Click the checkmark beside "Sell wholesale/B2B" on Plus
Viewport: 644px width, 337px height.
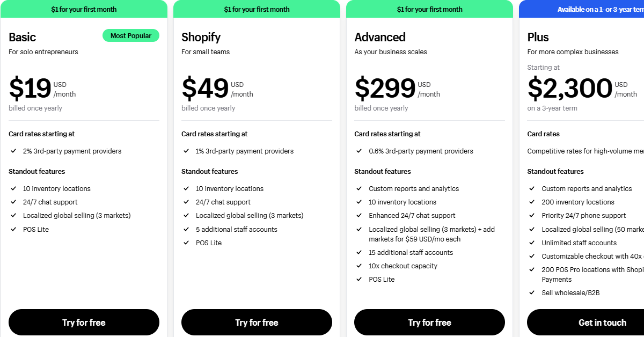[x=532, y=292]
